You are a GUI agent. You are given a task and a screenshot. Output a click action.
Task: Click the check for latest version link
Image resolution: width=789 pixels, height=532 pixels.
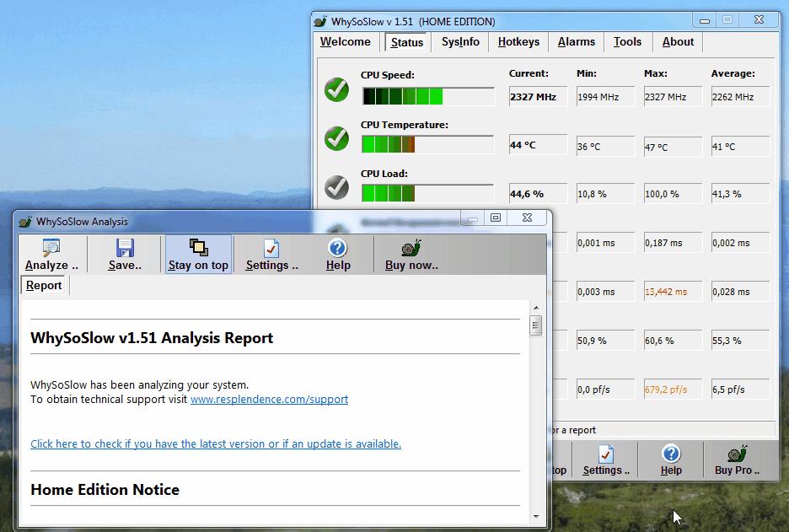click(216, 444)
